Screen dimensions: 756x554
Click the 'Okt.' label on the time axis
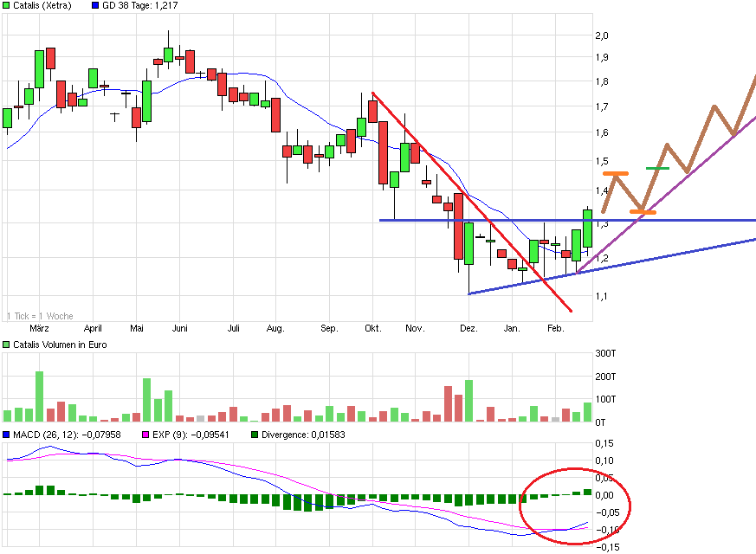tap(373, 329)
